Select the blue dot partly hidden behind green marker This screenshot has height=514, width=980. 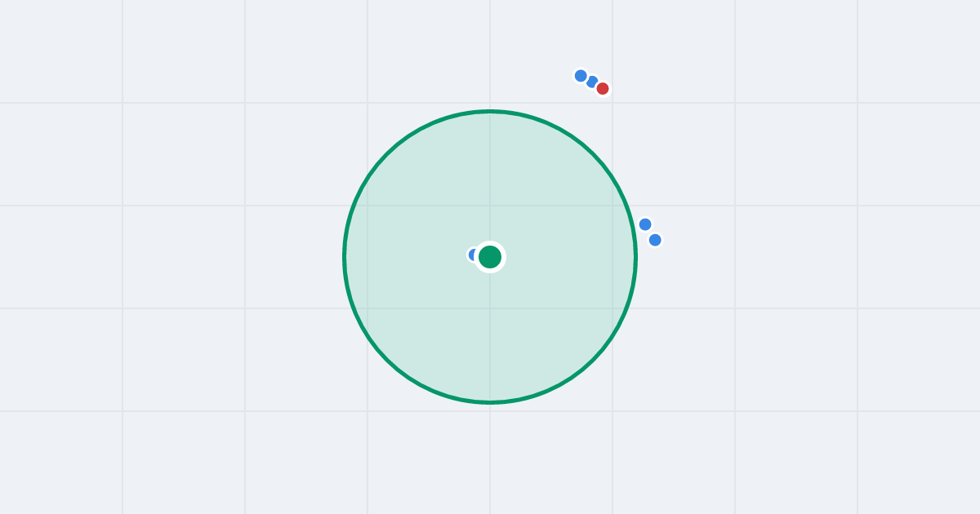(474, 255)
